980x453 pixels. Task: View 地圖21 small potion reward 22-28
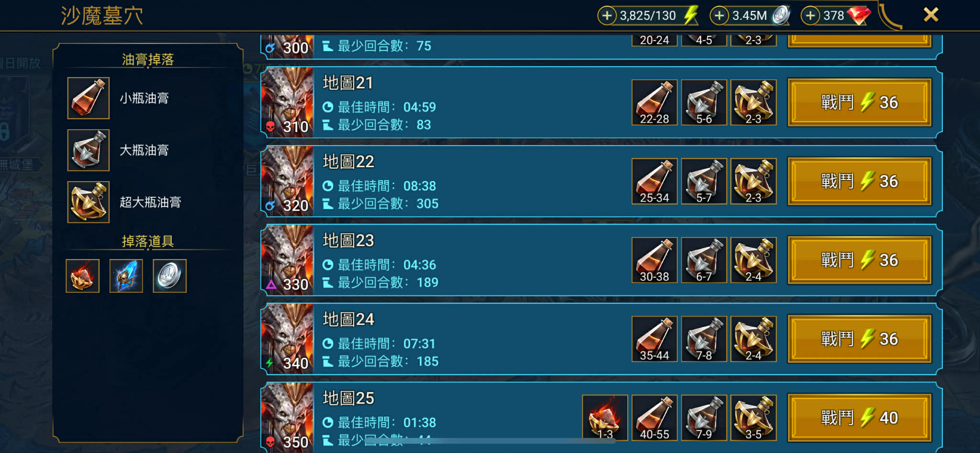point(655,102)
